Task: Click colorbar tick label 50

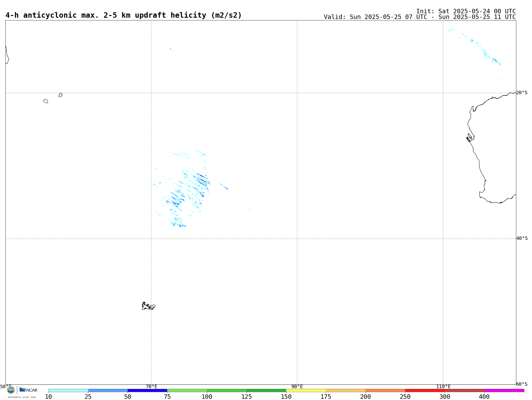Action: point(128,397)
